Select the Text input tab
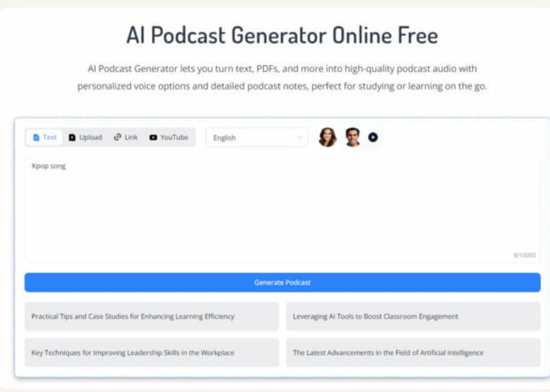This screenshot has width=550, height=392. [x=45, y=138]
